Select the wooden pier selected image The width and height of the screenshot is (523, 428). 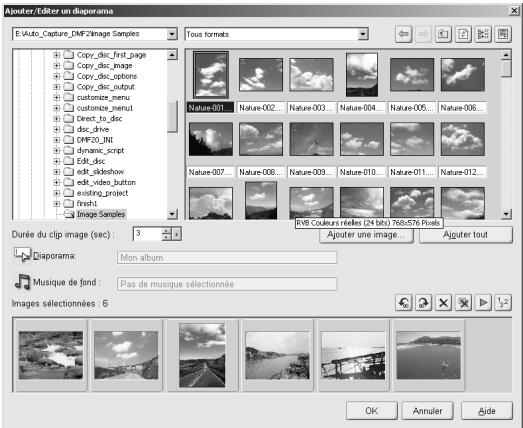pyautogui.click(x=353, y=356)
